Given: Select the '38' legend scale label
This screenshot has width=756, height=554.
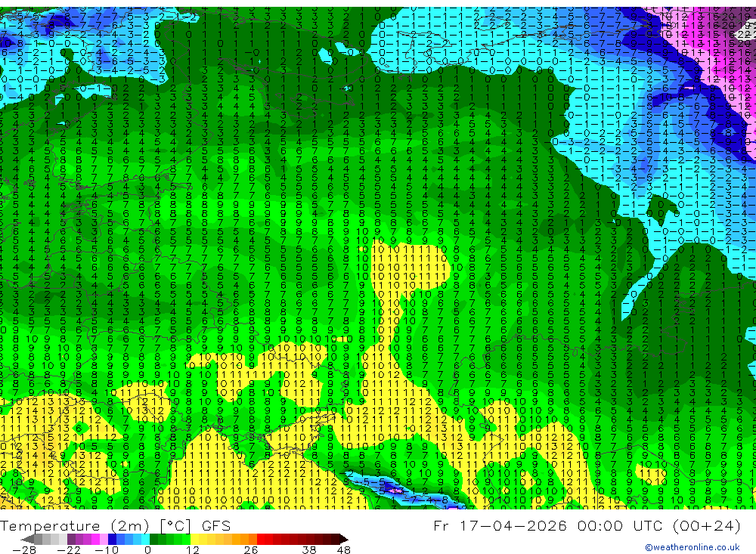Looking at the screenshot, I should (308, 549).
